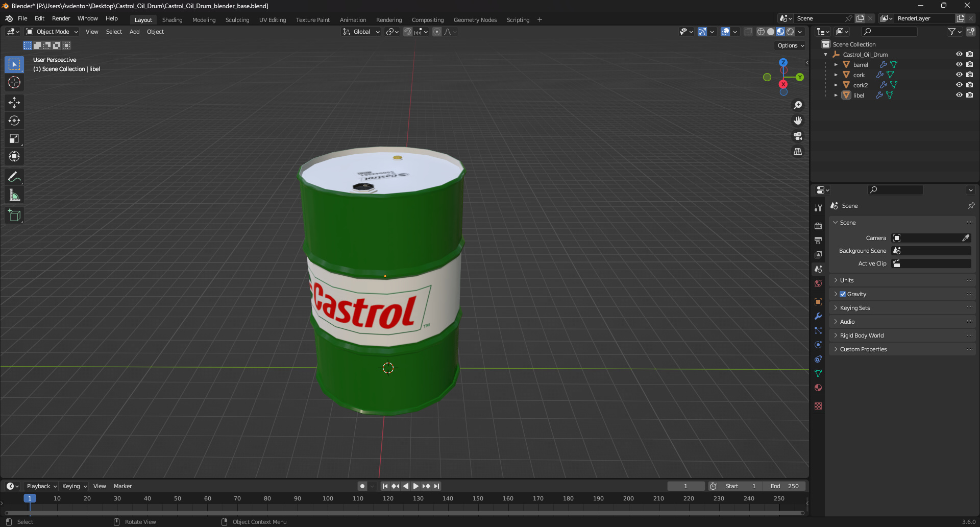Open the View Layer properties tab
This screenshot has width=980, height=527.
[x=818, y=254]
